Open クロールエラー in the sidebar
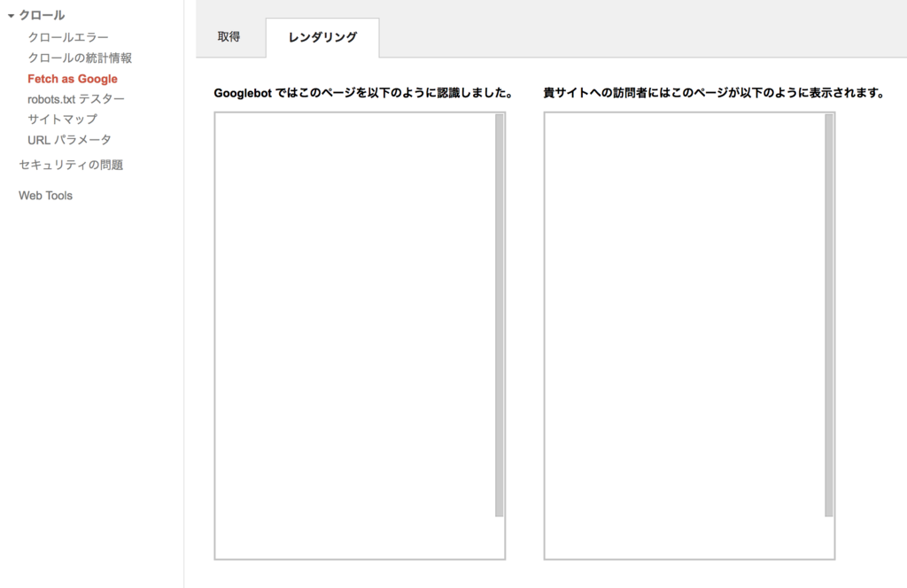Screen dimensions: 907x588 click(x=68, y=37)
